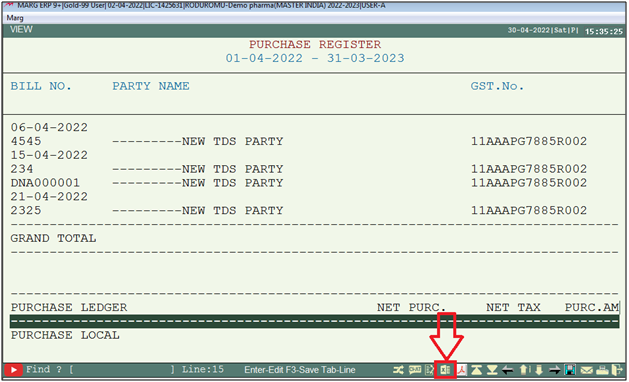Viewport: 629px width, 382px height.
Task: Select bill number 2325
Action: pyautogui.click(x=26, y=211)
